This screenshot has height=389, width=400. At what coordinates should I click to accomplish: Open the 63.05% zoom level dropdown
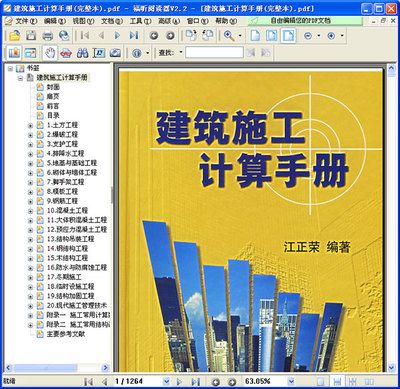tap(291, 381)
